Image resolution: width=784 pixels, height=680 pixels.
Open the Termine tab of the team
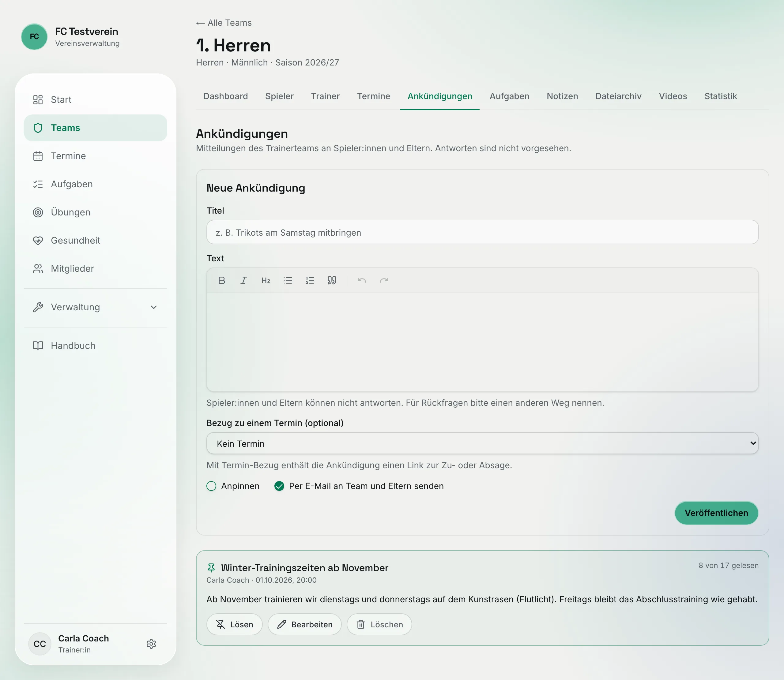[x=374, y=96]
